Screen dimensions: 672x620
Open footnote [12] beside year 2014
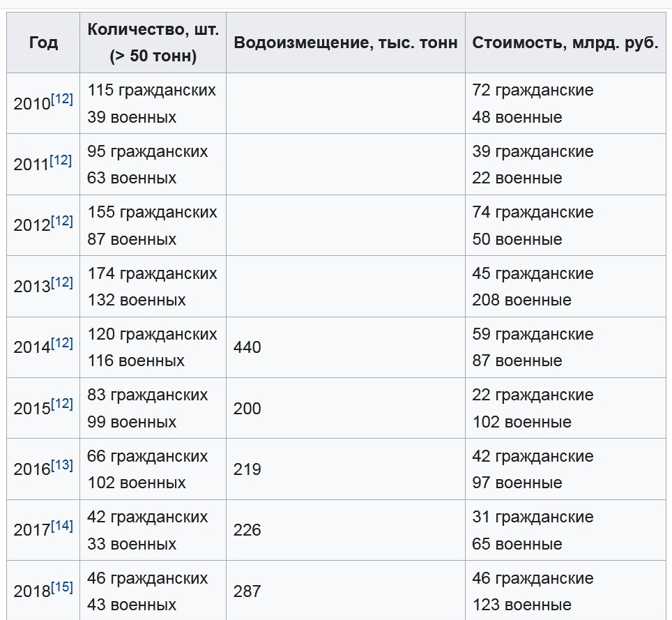62,343
